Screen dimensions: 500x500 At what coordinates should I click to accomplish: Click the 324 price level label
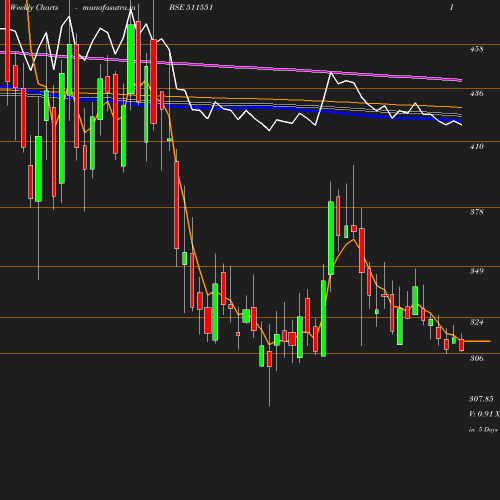(477, 322)
